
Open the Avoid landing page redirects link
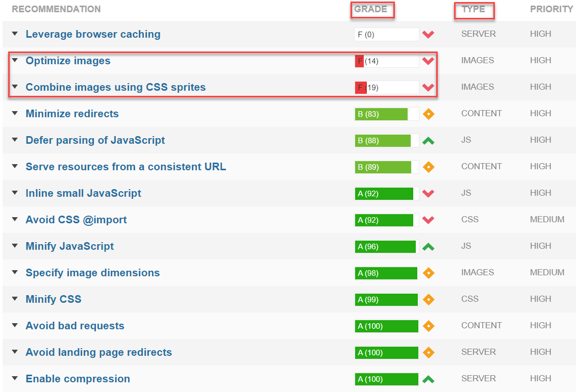99,352
